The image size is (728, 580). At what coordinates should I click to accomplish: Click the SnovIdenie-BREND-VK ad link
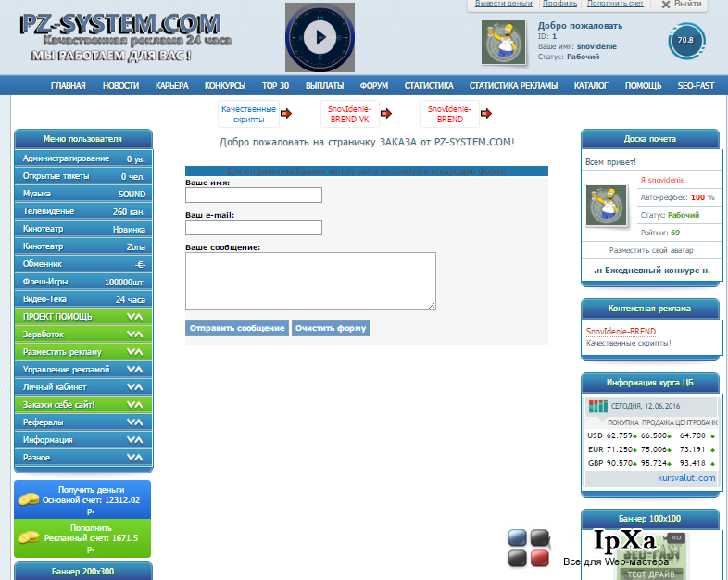[x=349, y=114]
